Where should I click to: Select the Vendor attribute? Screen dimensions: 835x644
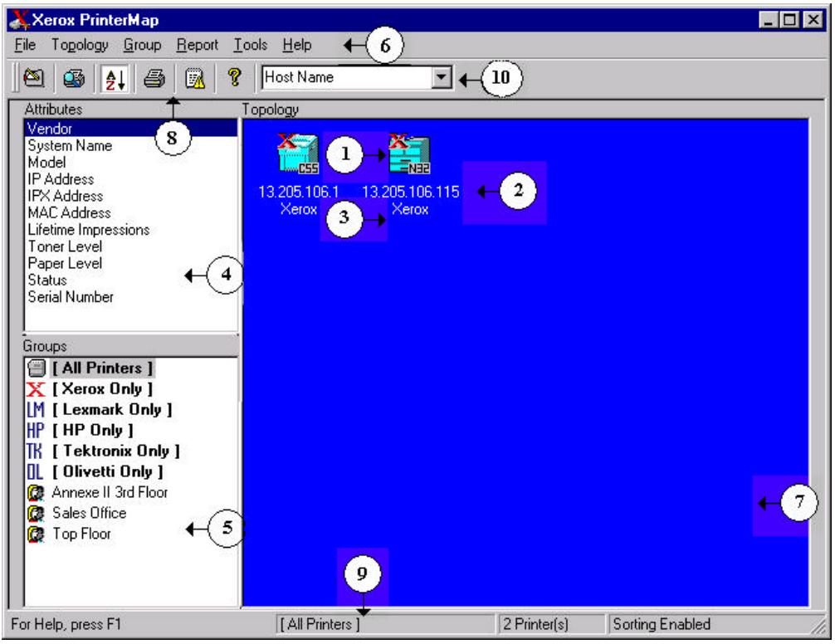[131, 129]
